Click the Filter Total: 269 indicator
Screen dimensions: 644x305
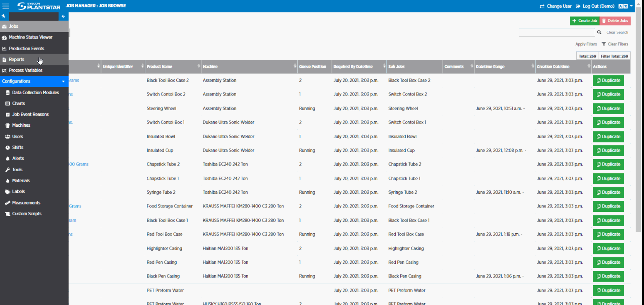tap(615, 56)
